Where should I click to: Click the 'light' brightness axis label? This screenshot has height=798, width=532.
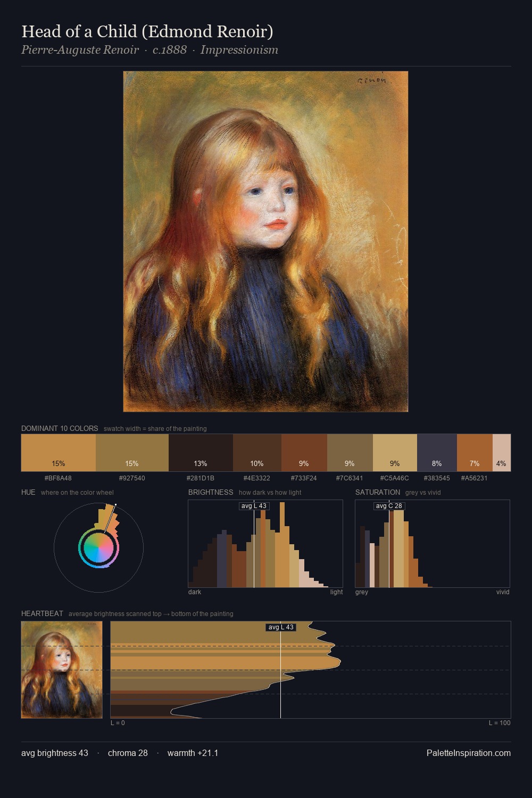[336, 592]
